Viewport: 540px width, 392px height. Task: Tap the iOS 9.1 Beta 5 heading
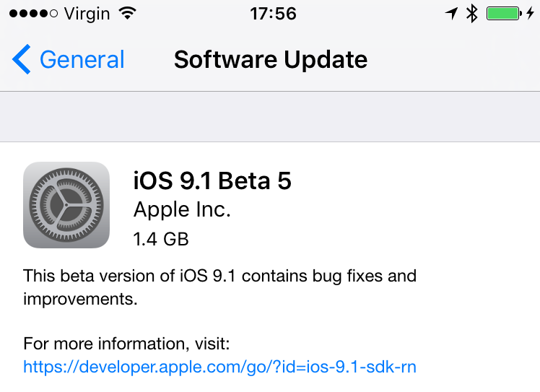click(x=212, y=180)
